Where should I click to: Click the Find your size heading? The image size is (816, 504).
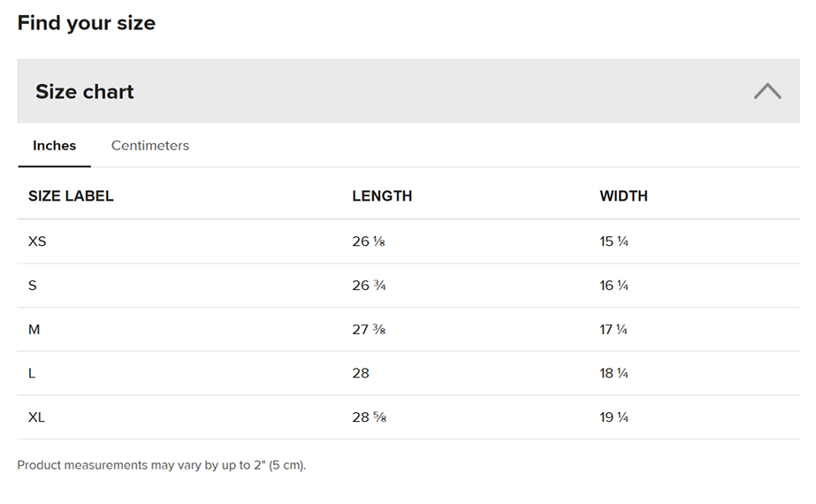pyautogui.click(x=87, y=23)
